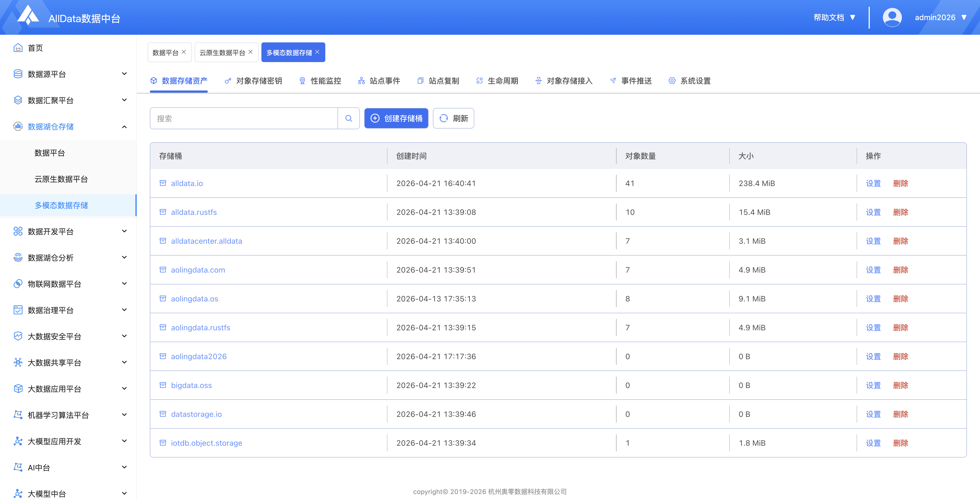Image resolution: width=980 pixels, height=501 pixels.
Task: Open the aolingdata2026 bucket link
Action: click(x=199, y=357)
